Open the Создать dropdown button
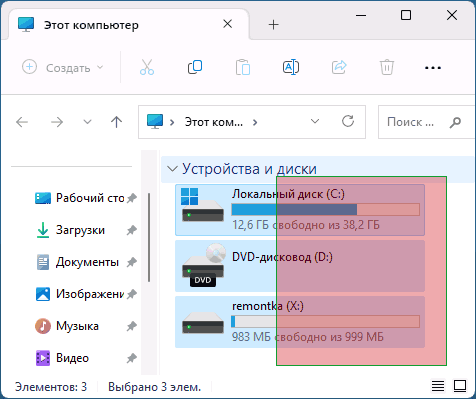 [x=63, y=67]
